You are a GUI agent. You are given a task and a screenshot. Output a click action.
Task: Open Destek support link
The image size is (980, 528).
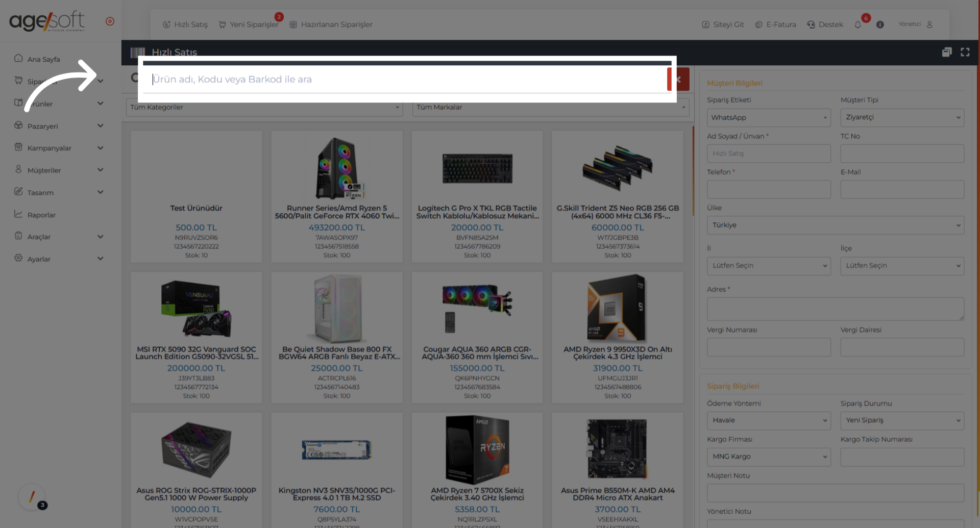click(825, 24)
